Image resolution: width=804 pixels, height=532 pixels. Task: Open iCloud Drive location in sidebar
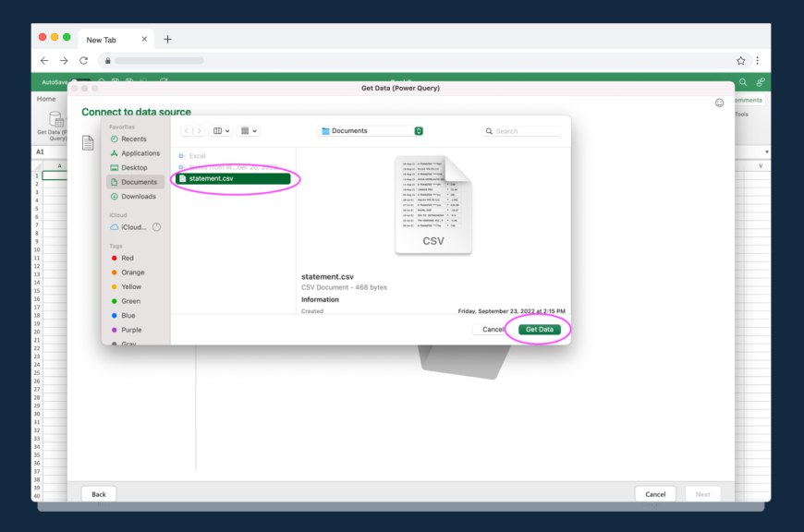coord(133,226)
